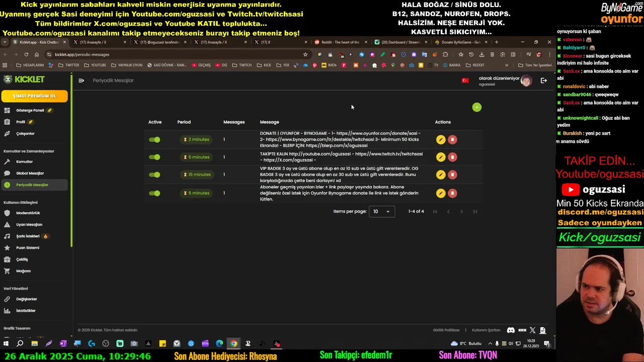Viewport: 644px width, 362px height.
Task: Open Windows Start menu
Action: (6, 344)
